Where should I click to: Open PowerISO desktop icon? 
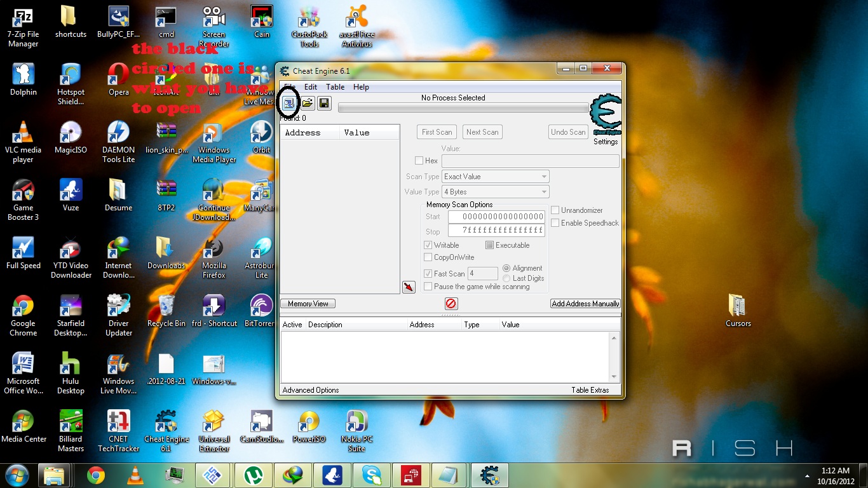309,426
